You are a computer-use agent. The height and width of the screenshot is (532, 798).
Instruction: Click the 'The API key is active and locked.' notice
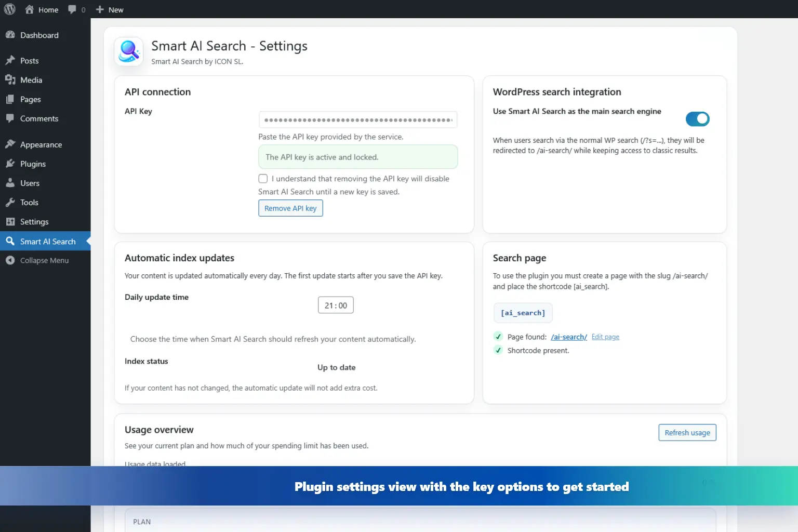click(358, 157)
